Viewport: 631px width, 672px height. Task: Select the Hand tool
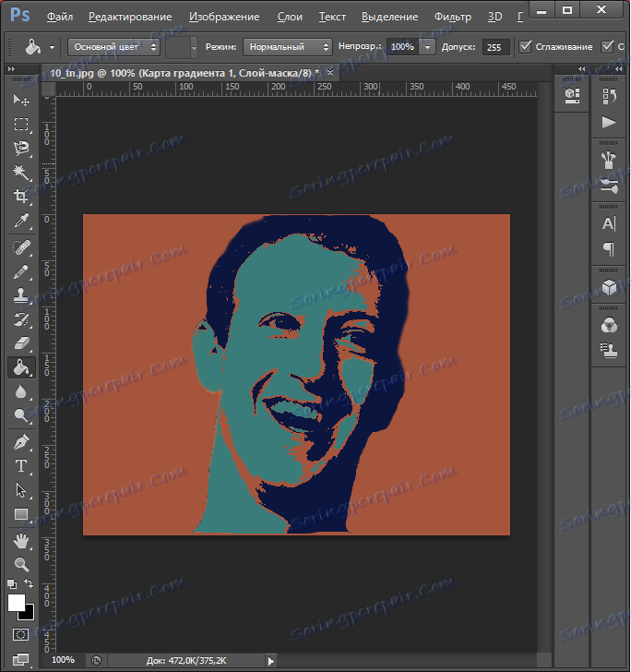[x=21, y=540]
